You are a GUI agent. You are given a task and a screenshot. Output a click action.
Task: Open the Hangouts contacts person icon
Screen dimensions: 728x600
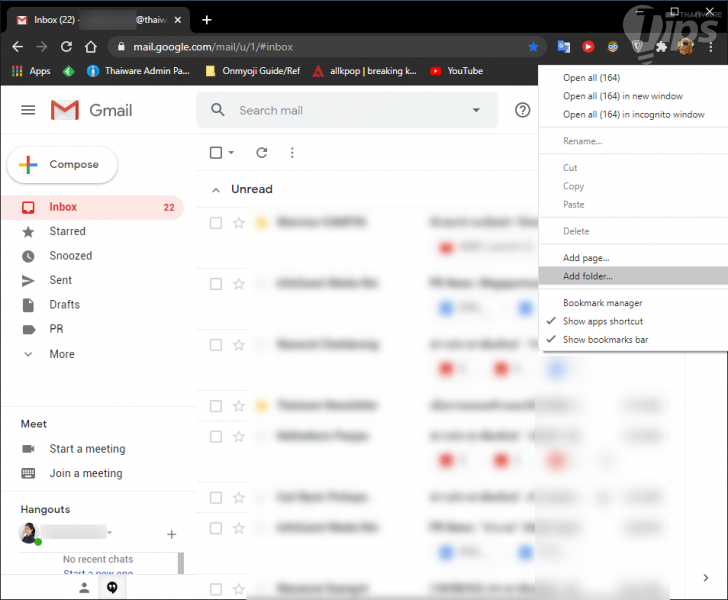[x=84, y=588]
